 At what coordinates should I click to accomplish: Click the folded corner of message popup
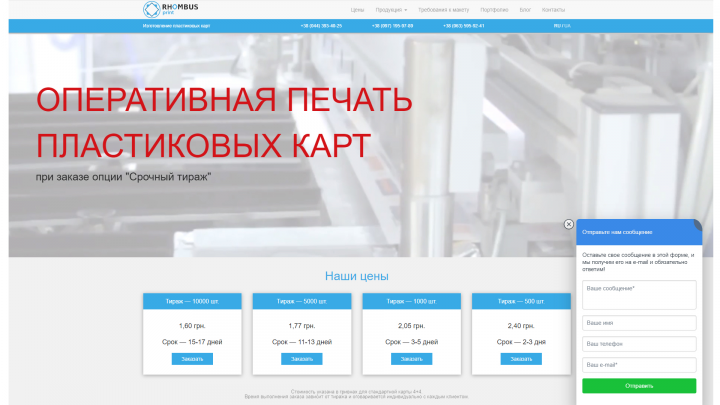[x=698, y=224]
